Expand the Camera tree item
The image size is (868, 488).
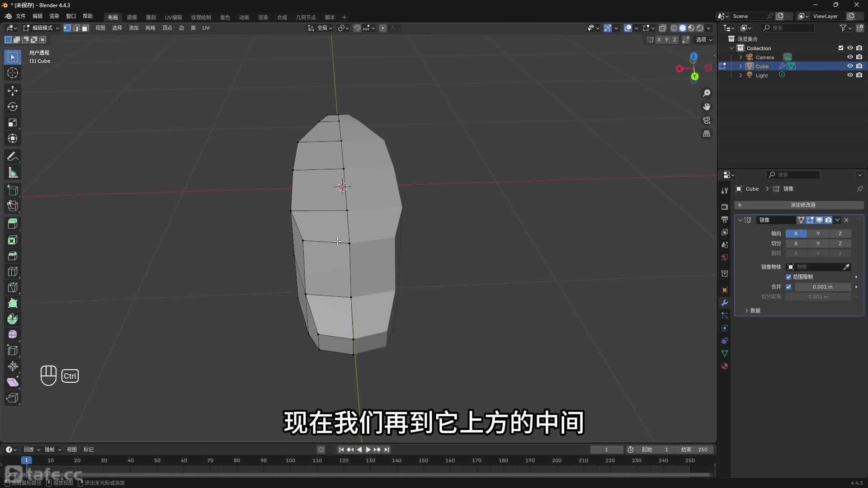click(x=741, y=57)
